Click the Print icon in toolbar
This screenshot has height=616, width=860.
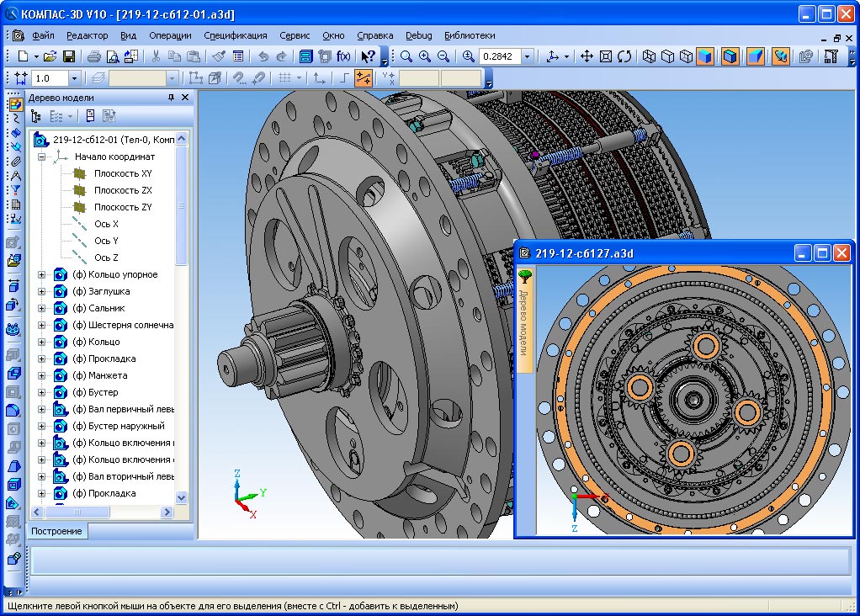click(94, 56)
